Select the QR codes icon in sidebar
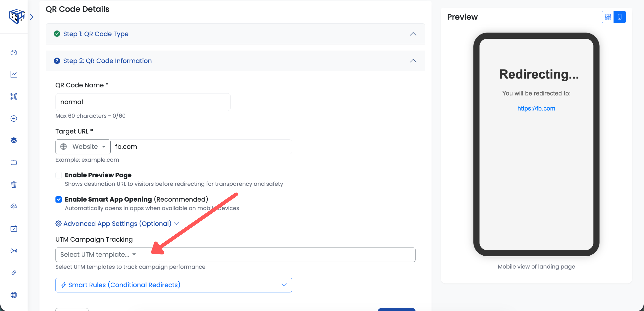 14,96
